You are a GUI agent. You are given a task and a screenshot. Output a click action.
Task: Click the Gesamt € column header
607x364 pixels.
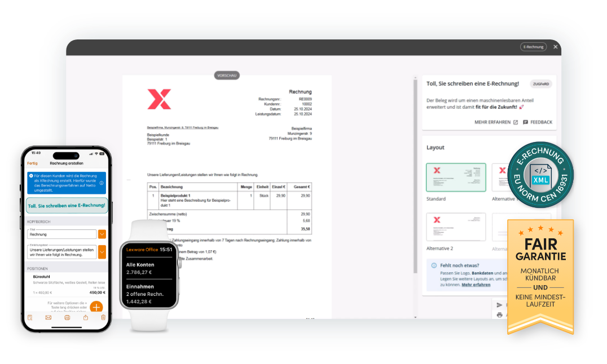point(302,187)
